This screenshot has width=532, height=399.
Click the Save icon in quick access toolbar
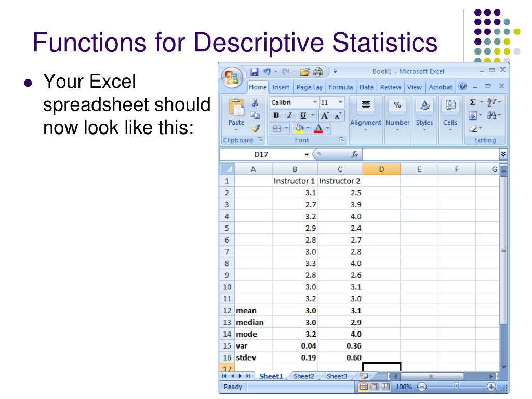point(255,71)
